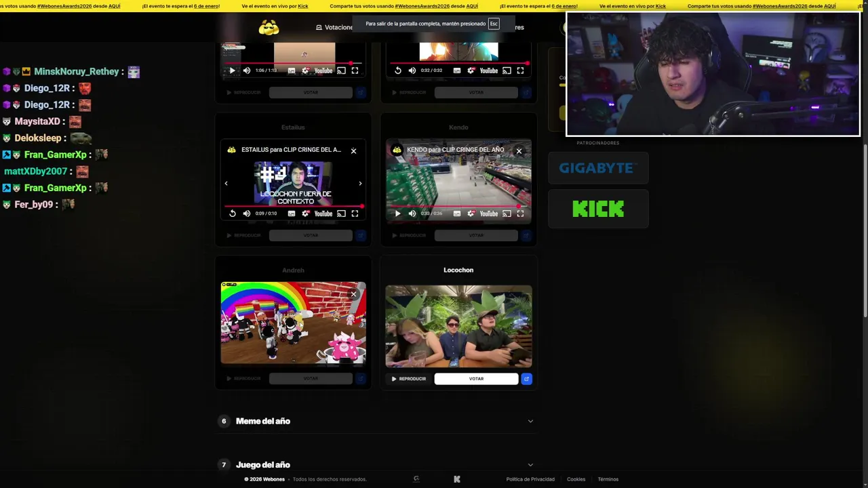The width and height of the screenshot is (868, 488).
Task: Replay the 0:32 / 0:32 video
Action: point(397,70)
